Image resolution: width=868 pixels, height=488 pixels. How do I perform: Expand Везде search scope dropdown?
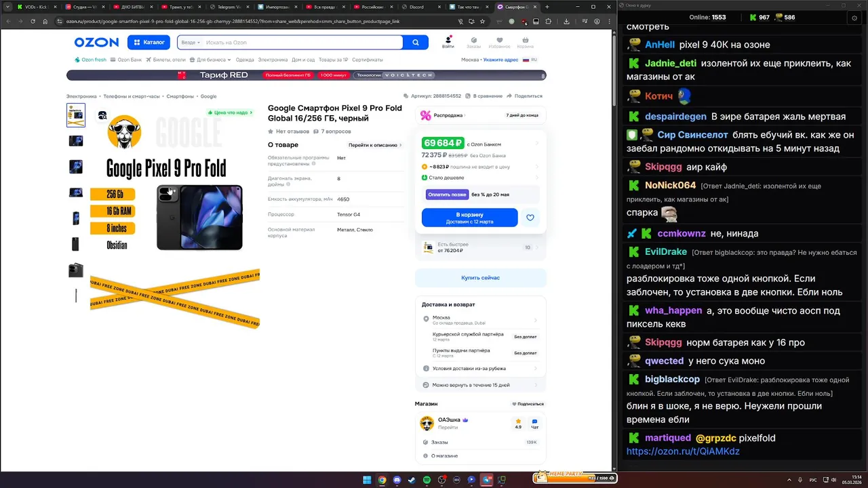[191, 43]
